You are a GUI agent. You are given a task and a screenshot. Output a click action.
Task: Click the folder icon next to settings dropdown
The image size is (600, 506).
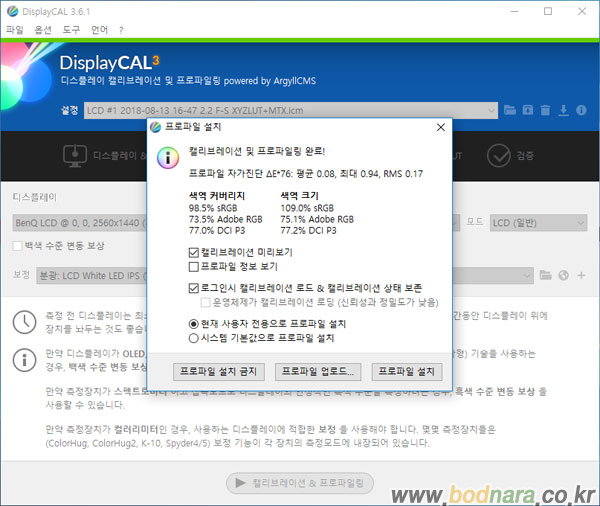pyautogui.click(x=510, y=110)
